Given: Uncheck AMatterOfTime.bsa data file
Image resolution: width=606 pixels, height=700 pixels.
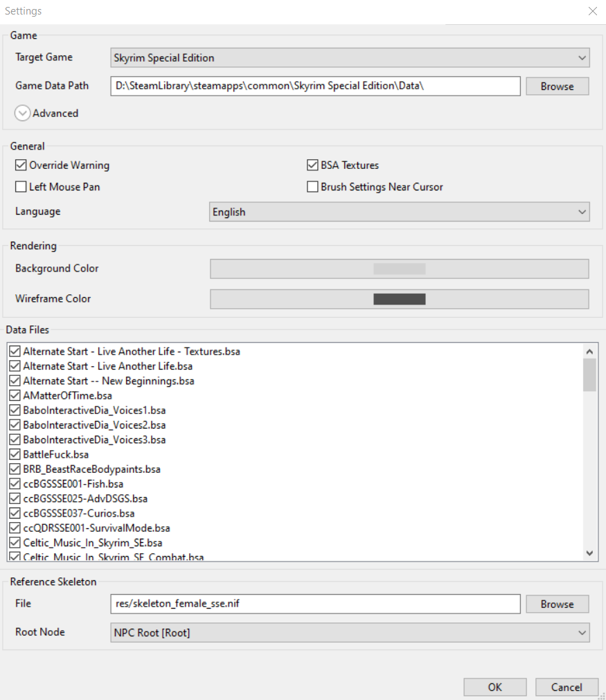Looking at the screenshot, I should click(15, 395).
